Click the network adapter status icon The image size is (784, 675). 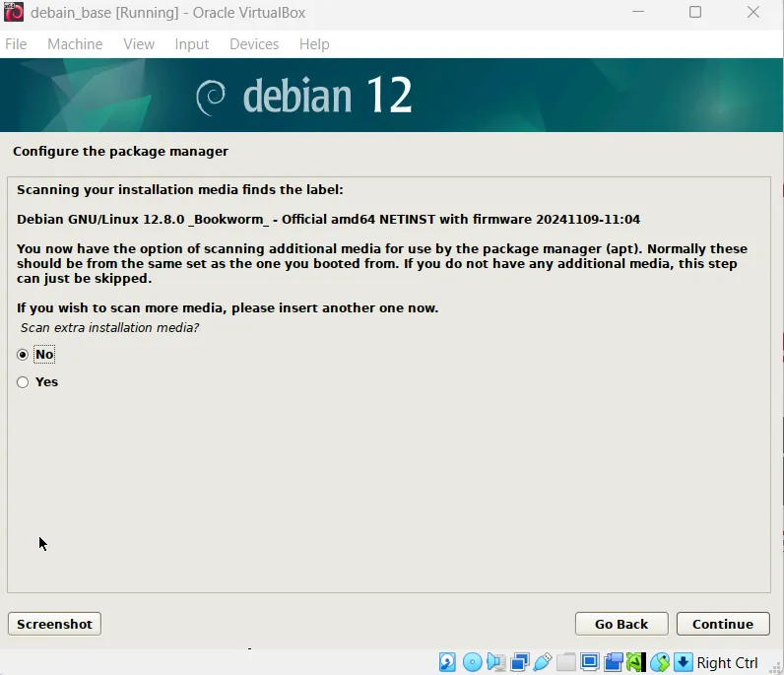tap(519, 662)
